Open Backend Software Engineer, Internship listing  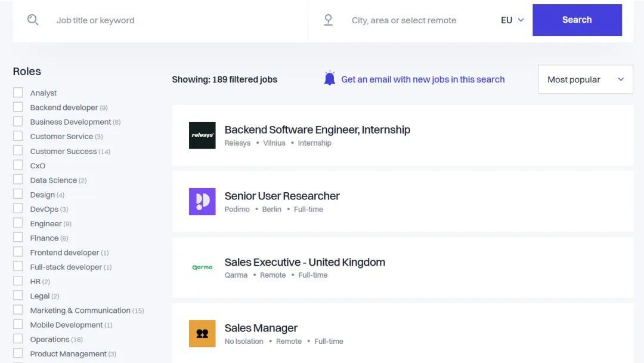point(317,130)
